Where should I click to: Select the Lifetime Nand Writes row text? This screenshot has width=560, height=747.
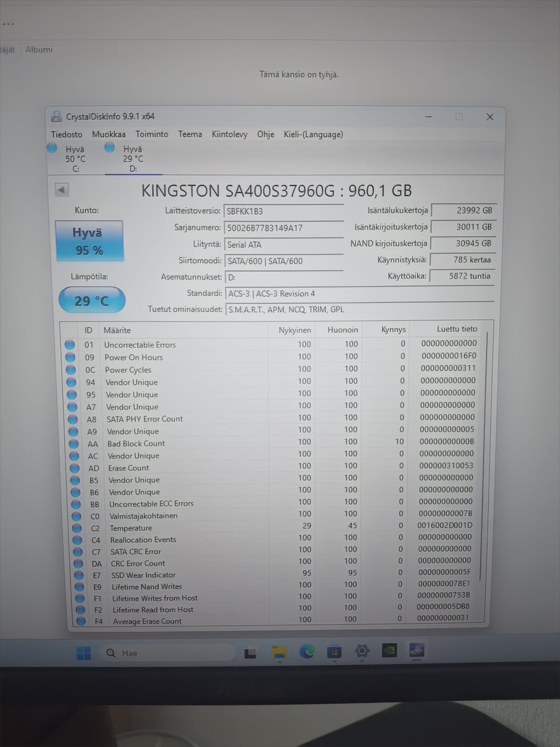tap(147, 587)
